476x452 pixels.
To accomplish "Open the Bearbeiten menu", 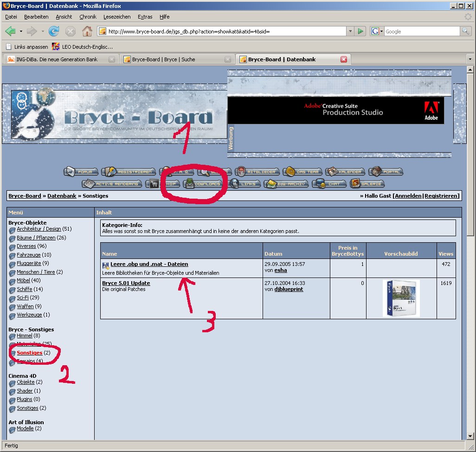I will pyautogui.click(x=36, y=17).
